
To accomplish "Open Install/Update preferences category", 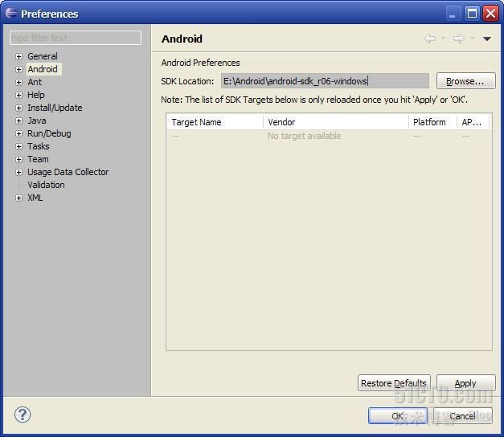I will pyautogui.click(x=55, y=108).
